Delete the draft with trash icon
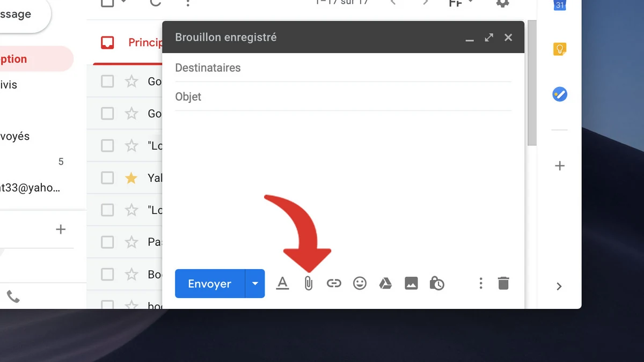 click(x=503, y=283)
